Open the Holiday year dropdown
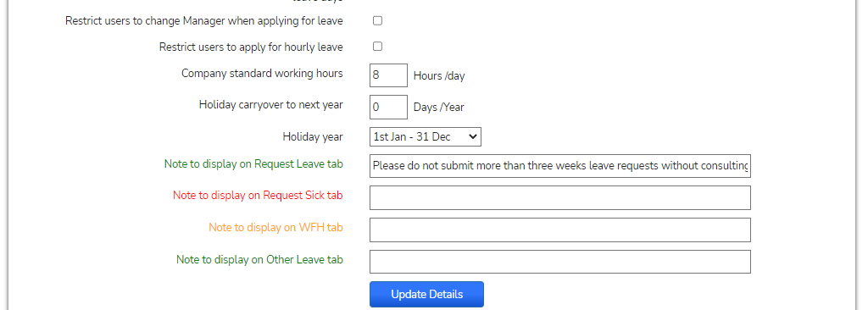Screen dimensions: 868x310 pyautogui.click(x=426, y=136)
